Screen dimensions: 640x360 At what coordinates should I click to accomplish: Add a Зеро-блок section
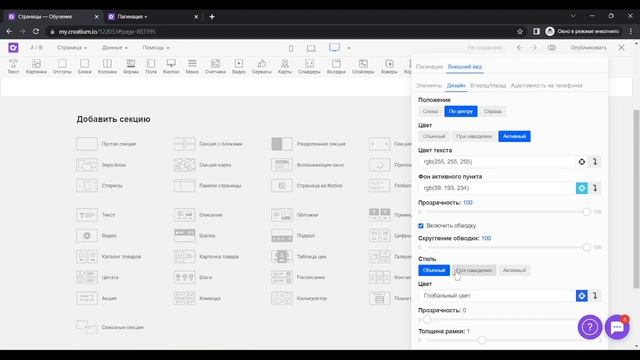point(101,165)
